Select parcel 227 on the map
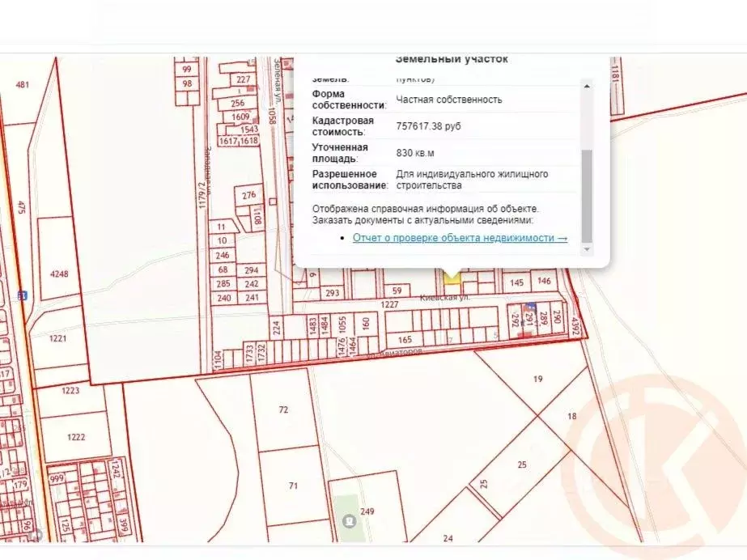The width and height of the screenshot is (747, 560). 243,79
